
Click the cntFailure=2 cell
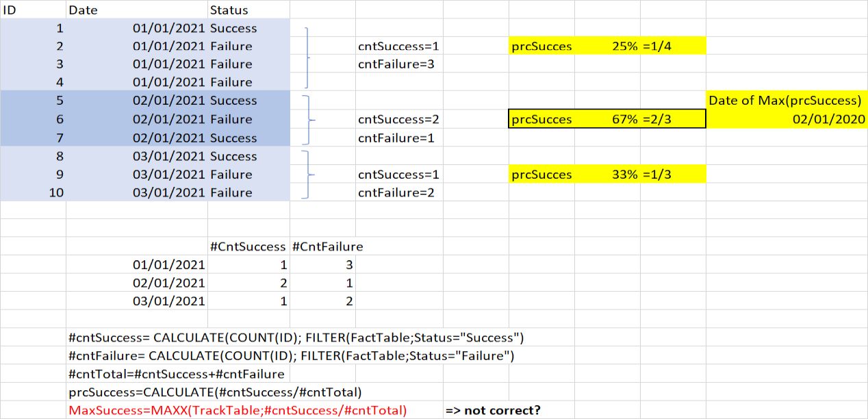pos(399,192)
